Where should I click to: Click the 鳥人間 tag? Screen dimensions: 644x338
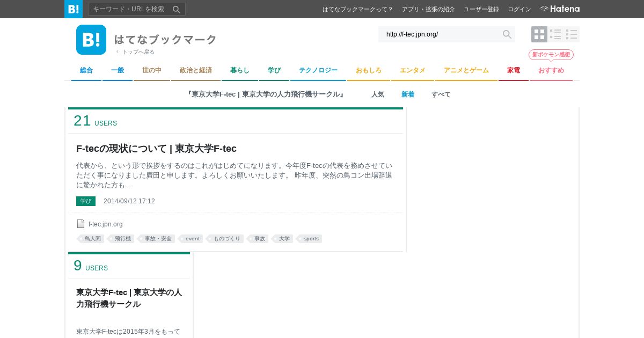91,239
